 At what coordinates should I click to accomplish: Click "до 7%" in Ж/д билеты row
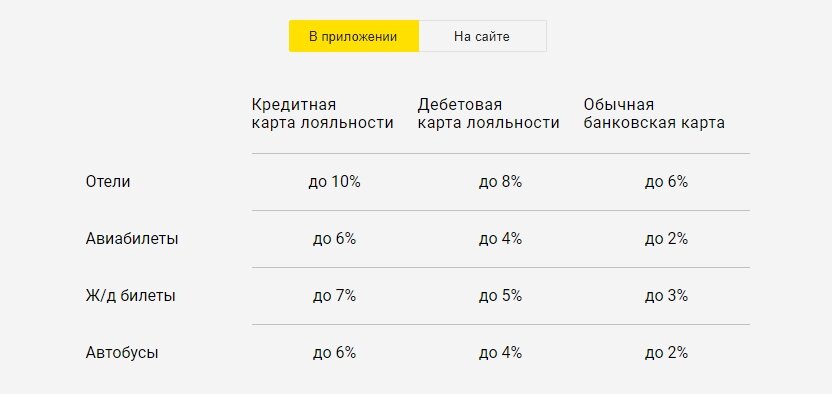(x=334, y=295)
